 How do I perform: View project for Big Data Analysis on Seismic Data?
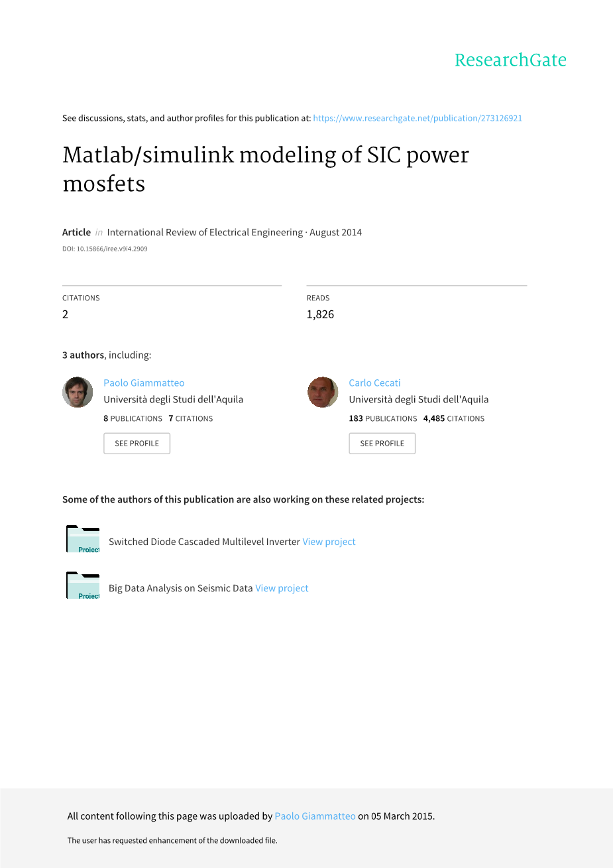coord(282,588)
